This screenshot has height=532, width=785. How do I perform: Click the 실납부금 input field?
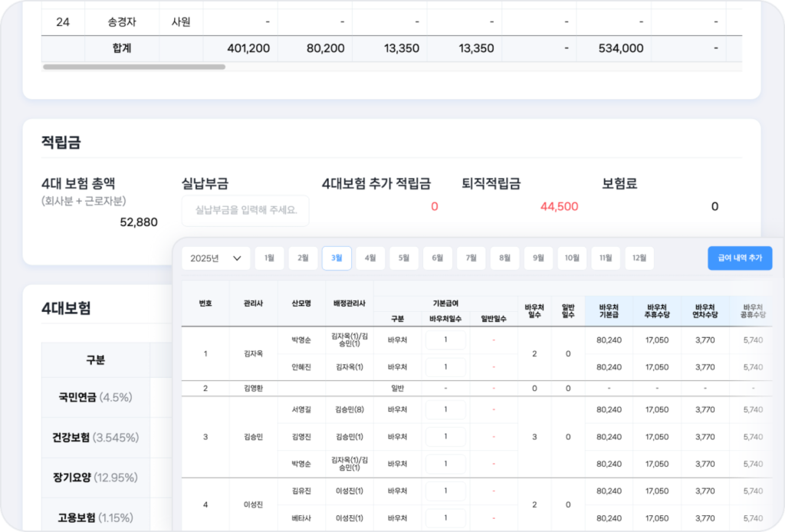(x=245, y=210)
